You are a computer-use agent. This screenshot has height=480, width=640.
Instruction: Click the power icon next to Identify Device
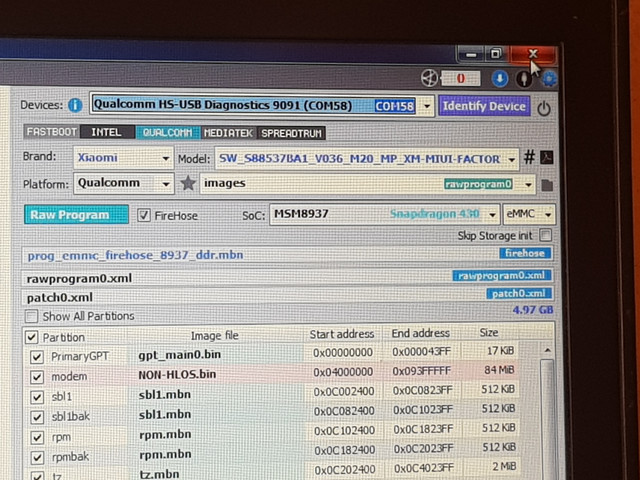coord(544,109)
